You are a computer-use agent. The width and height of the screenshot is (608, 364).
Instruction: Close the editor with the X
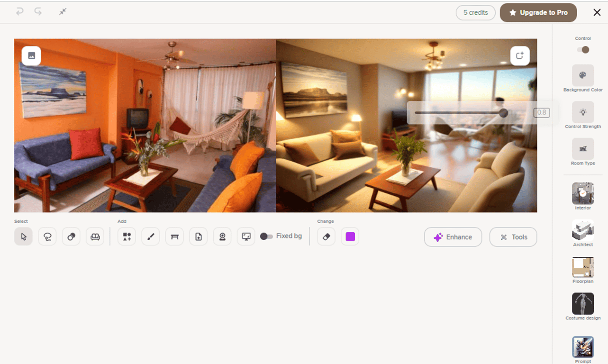click(597, 13)
